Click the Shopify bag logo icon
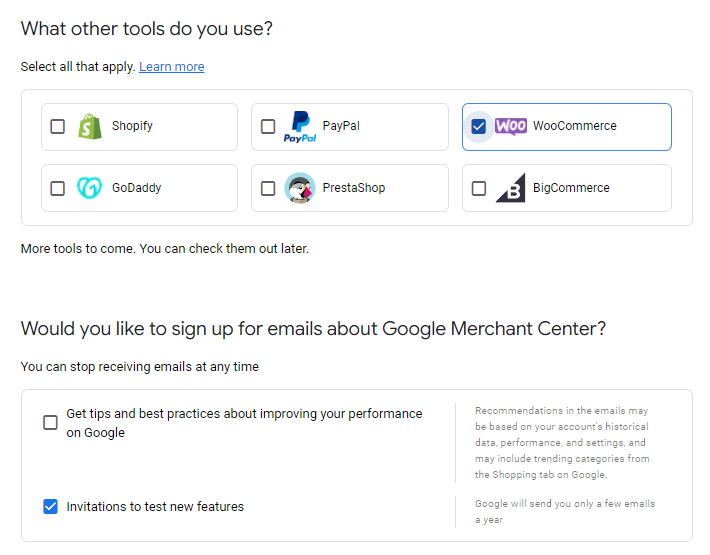Screen dimensions: 710x555 pos(90,126)
